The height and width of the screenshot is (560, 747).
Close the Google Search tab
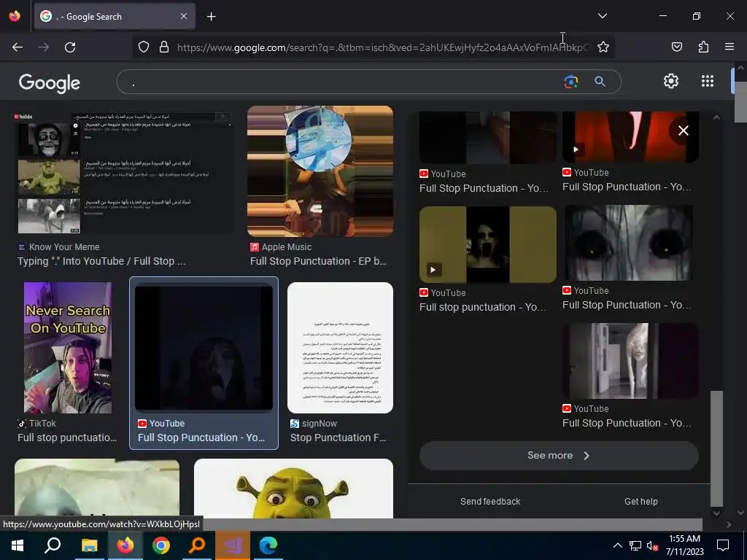pyautogui.click(x=184, y=16)
